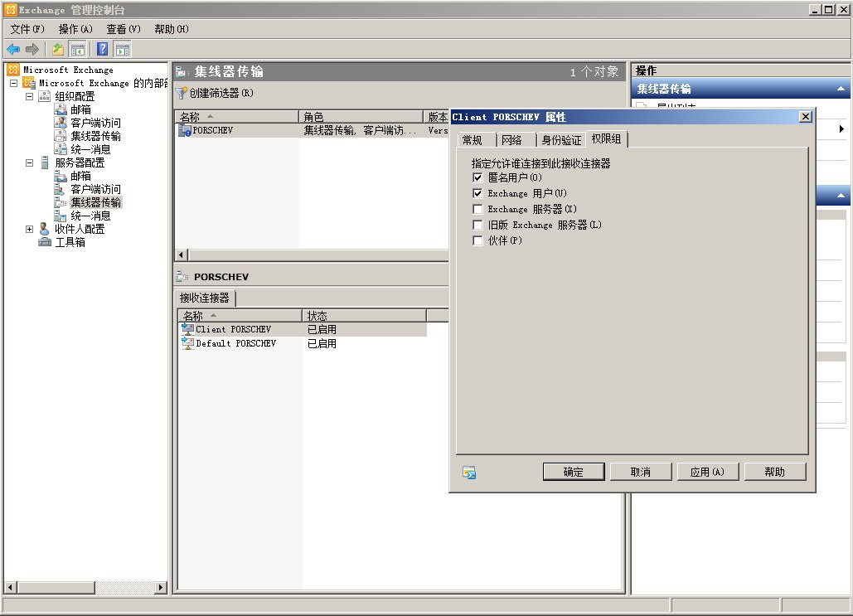Screen dimensions: 853x616
Task: Select the 接收连接器 tab
Action: pos(205,298)
